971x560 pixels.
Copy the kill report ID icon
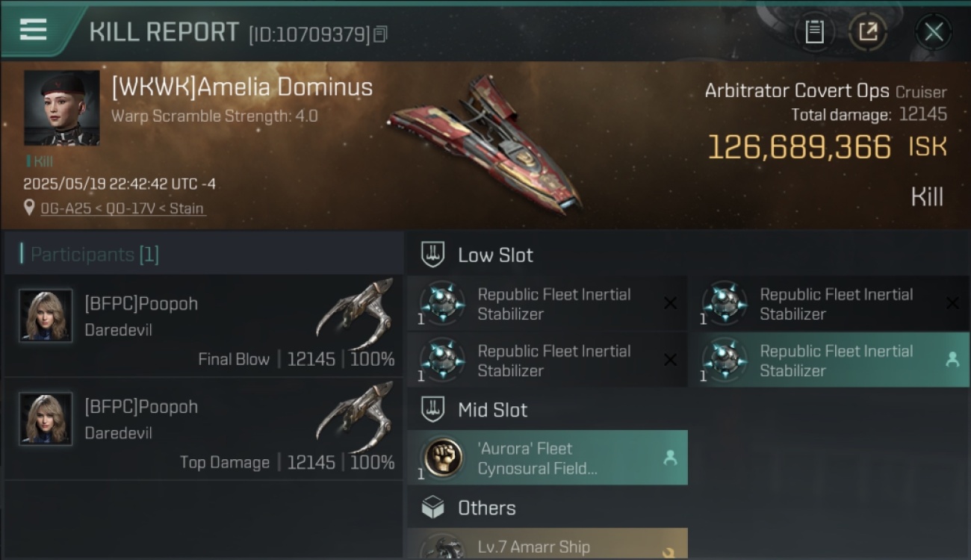click(381, 34)
